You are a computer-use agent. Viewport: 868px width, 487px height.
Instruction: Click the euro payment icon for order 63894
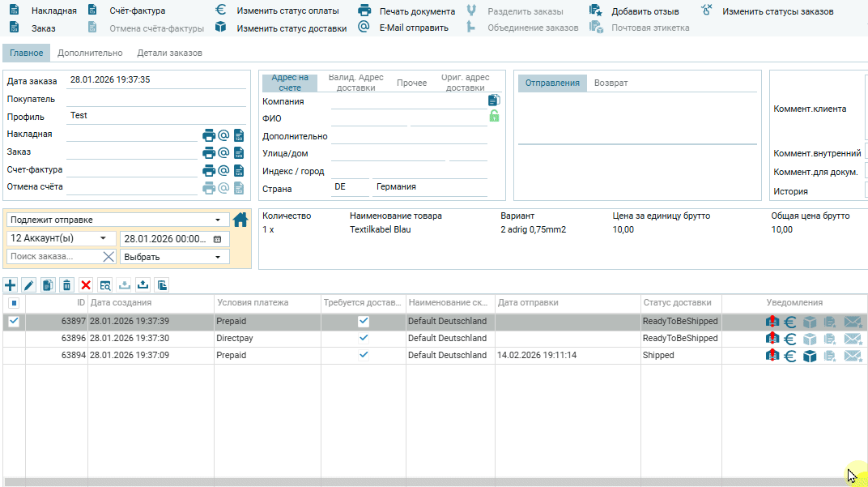coord(790,356)
